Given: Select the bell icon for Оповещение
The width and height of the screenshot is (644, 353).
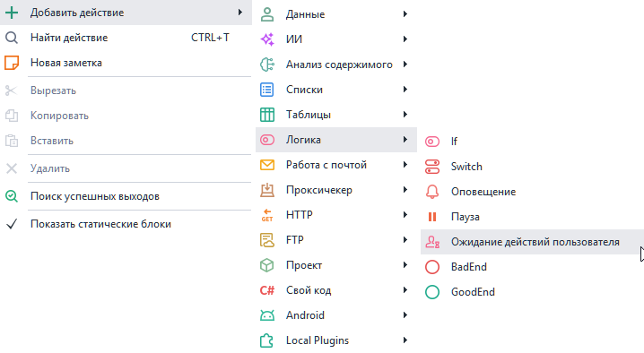Looking at the screenshot, I should tap(432, 192).
